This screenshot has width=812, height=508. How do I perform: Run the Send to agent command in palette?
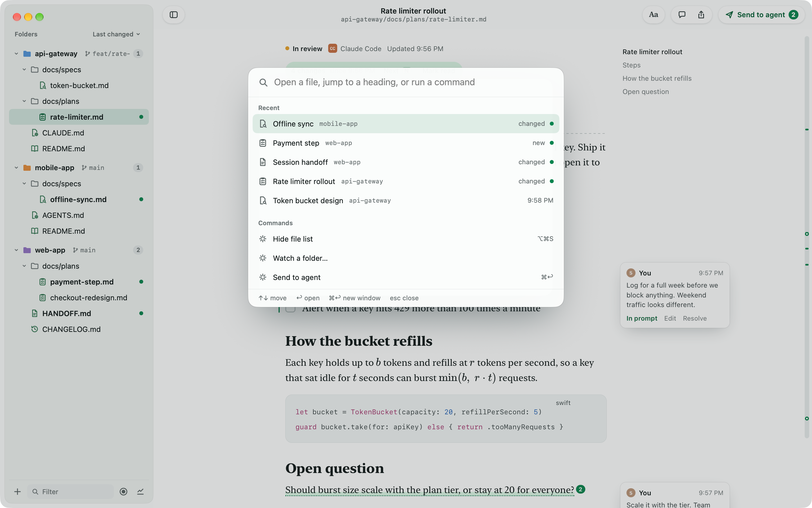click(x=406, y=277)
